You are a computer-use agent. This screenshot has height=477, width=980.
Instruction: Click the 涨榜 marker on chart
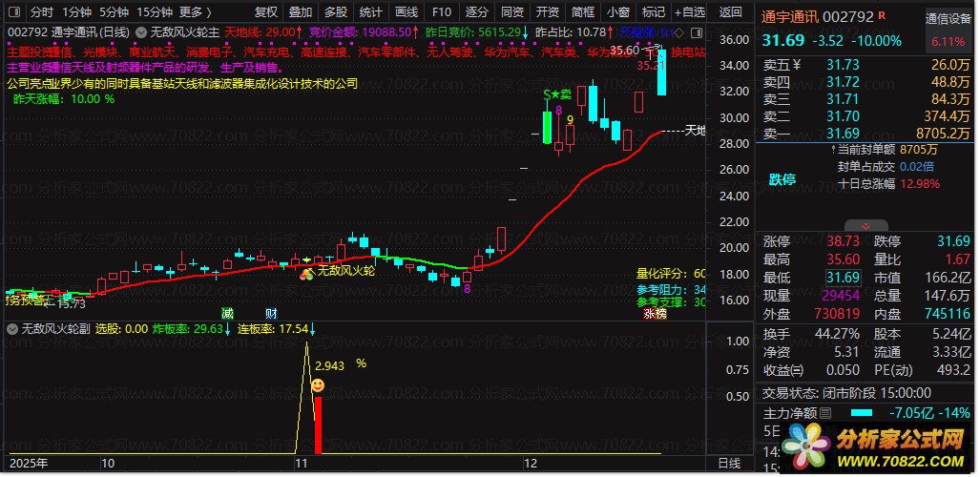tap(655, 313)
